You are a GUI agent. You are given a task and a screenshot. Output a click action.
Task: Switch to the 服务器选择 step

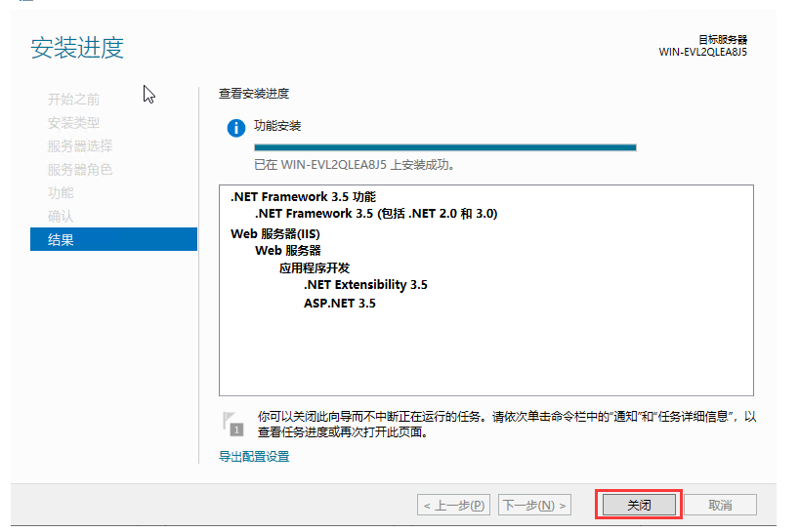pyautogui.click(x=79, y=146)
